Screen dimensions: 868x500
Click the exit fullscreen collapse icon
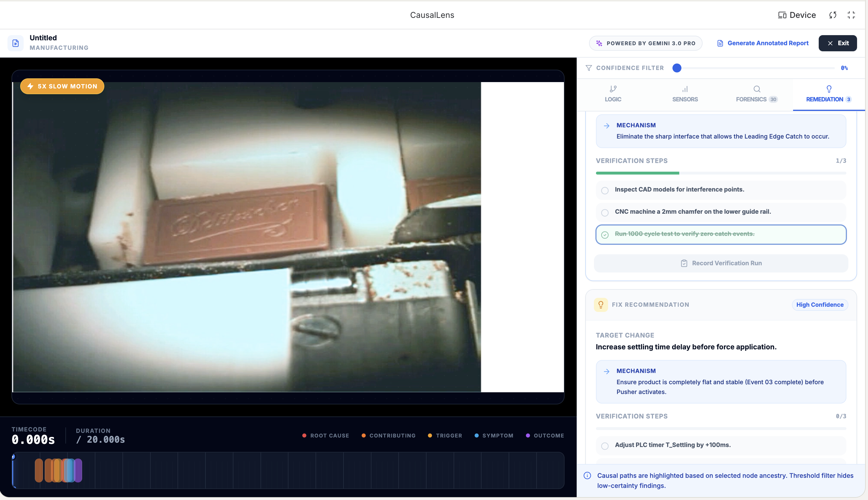coord(851,15)
